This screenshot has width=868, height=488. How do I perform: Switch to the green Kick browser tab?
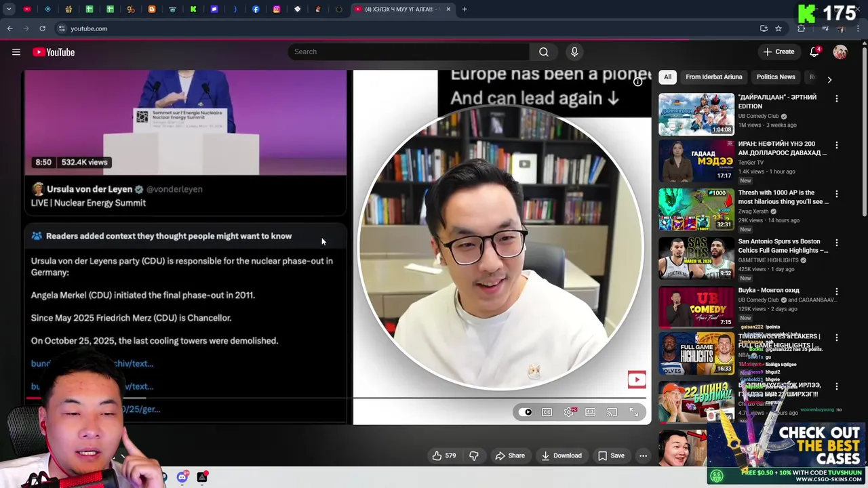pyautogui.click(x=193, y=9)
